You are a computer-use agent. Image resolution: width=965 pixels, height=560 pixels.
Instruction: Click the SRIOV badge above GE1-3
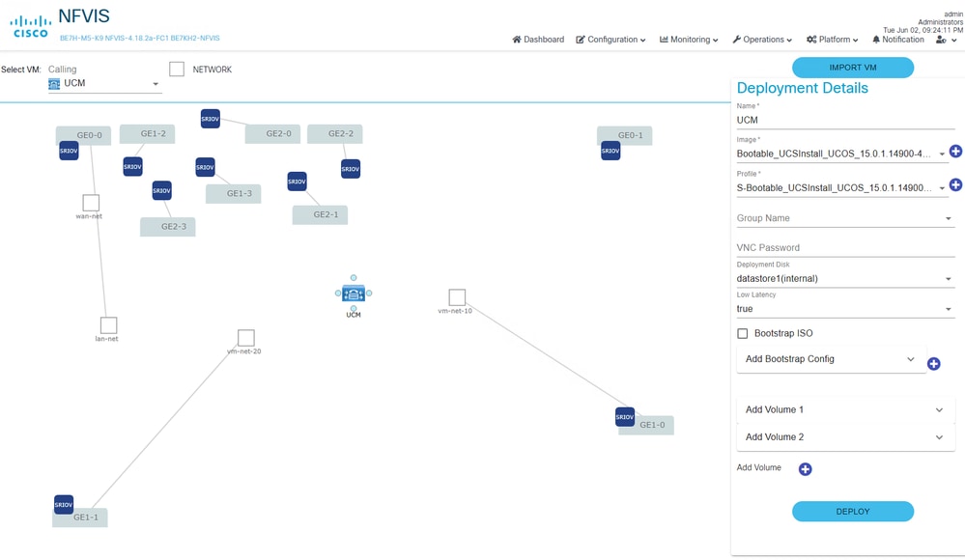point(205,167)
